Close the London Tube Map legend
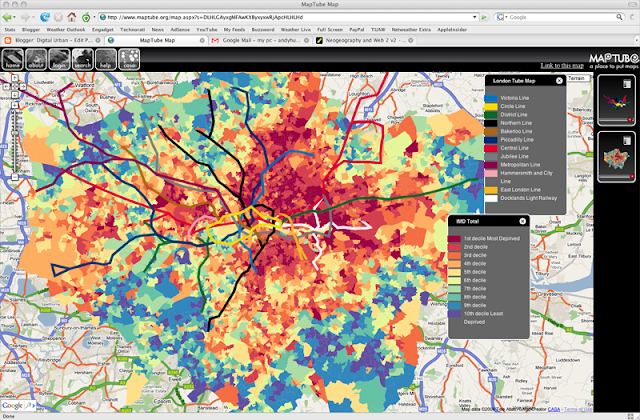This screenshot has height=420, width=640. tap(559, 81)
